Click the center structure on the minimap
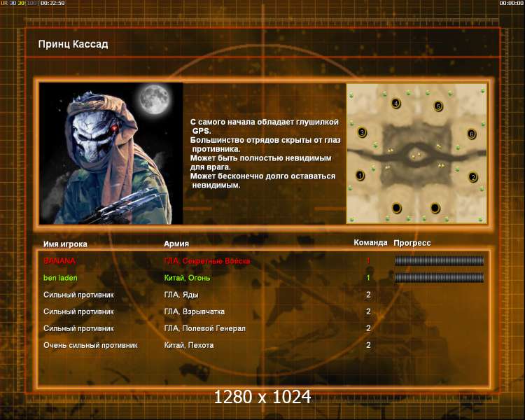Screen dimensions: 525x420 coord(416,155)
